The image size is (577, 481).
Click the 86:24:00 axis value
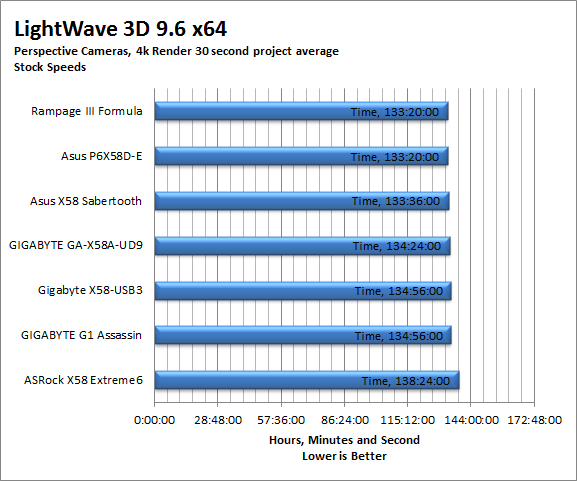point(345,420)
